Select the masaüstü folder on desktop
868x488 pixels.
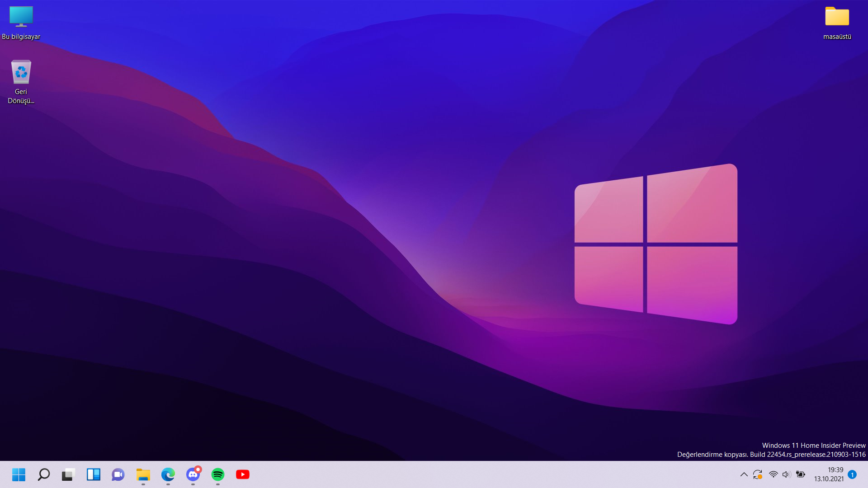point(837,23)
